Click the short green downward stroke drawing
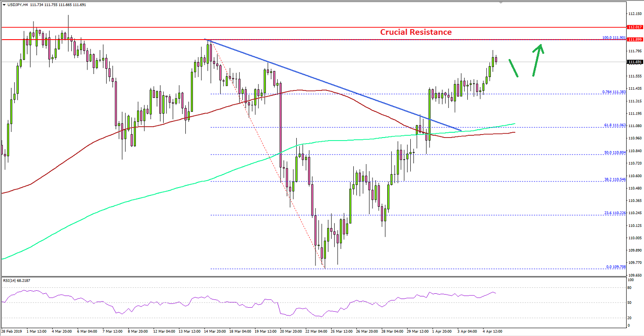This screenshot has width=644, height=336. click(x=514, y=68)
